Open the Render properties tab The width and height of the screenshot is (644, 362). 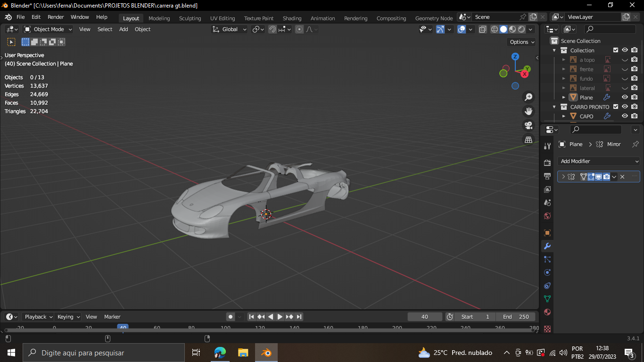pos(547,163)
